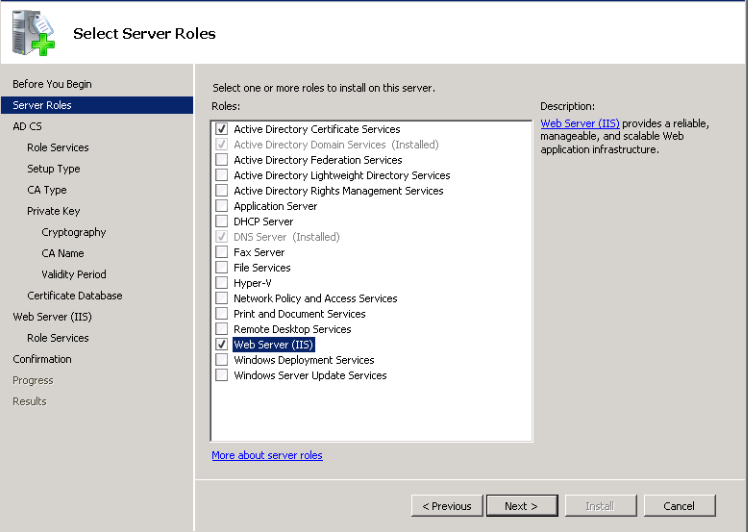This screenshot has width=748, height=532.
Task: Click the server wizard icon in header
Action: [33, 32]
